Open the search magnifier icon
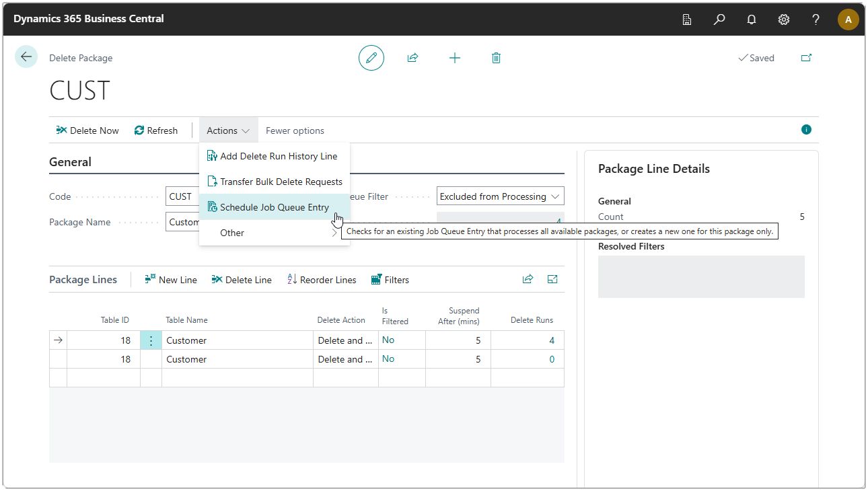868x491 pixels. pyautogui.click(x=719, y=20)
